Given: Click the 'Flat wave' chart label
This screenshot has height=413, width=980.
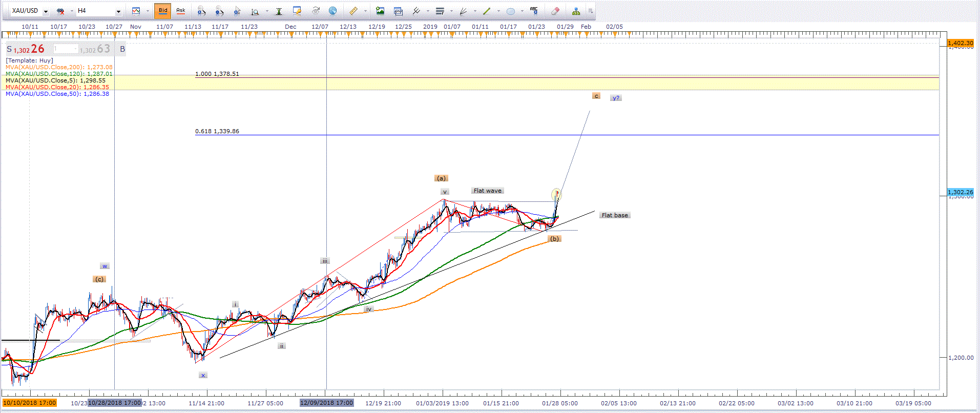Looking at the screenshot, I should pyautogui.click(x=487, y=191).
